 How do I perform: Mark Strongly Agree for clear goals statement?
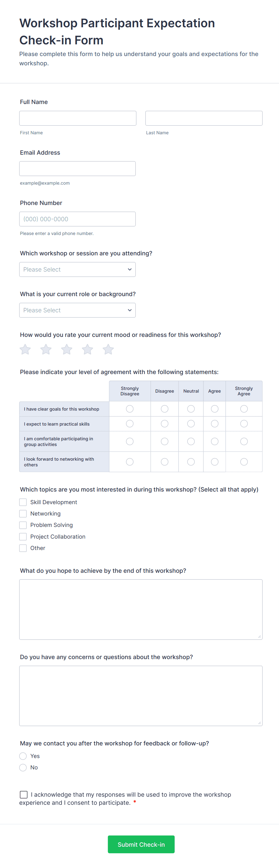click(x=244, y=409)
